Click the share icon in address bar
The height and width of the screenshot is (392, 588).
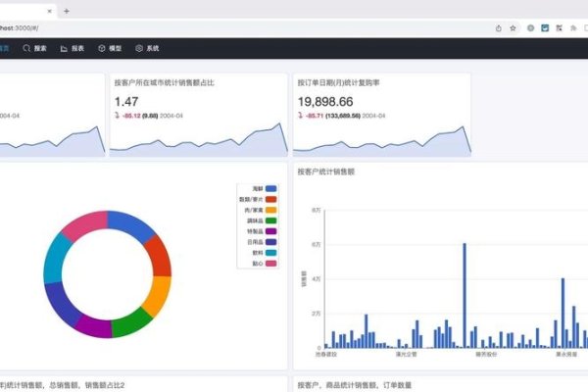click(499, 28)
